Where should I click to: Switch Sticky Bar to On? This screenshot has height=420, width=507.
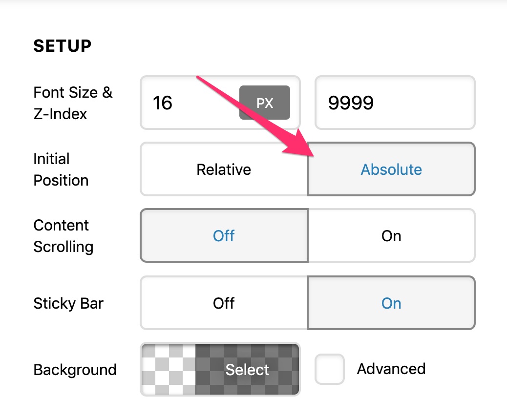[391, 303]
